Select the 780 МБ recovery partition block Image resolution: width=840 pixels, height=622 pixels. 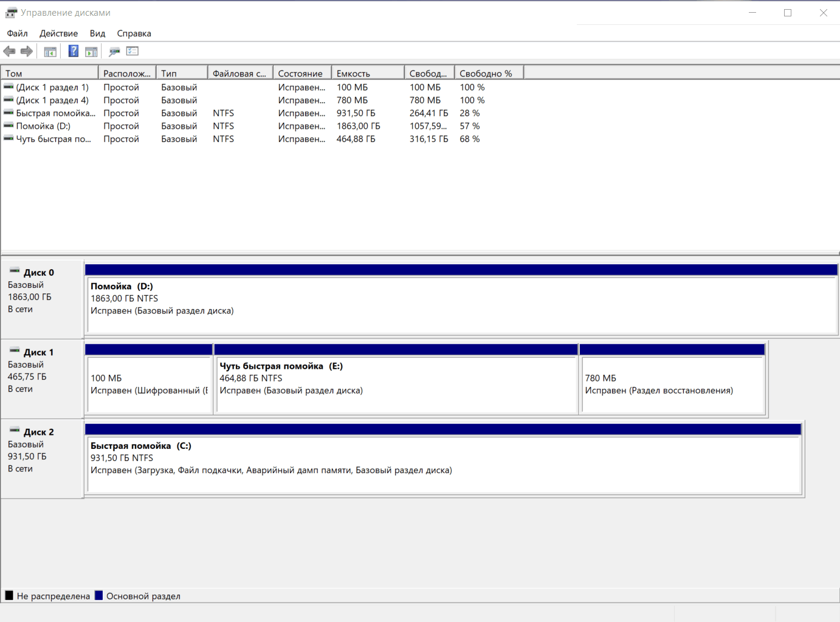point(672,379)
